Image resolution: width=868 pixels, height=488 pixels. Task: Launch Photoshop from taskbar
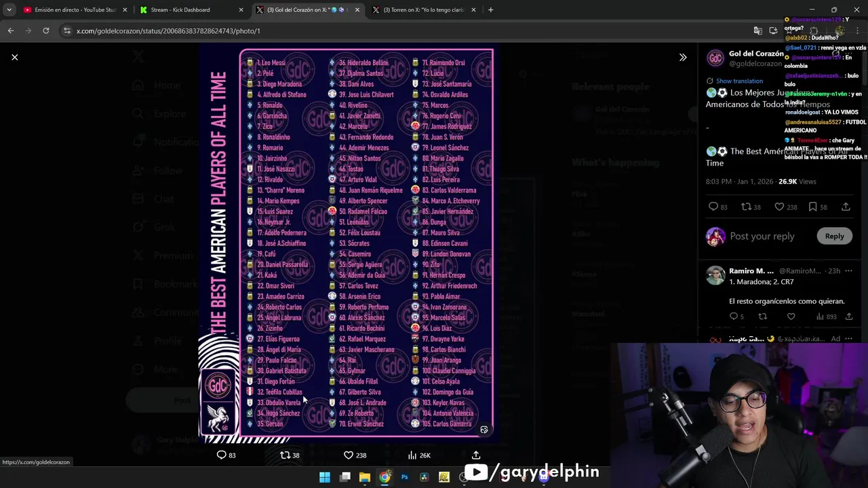tap(404, 477)
